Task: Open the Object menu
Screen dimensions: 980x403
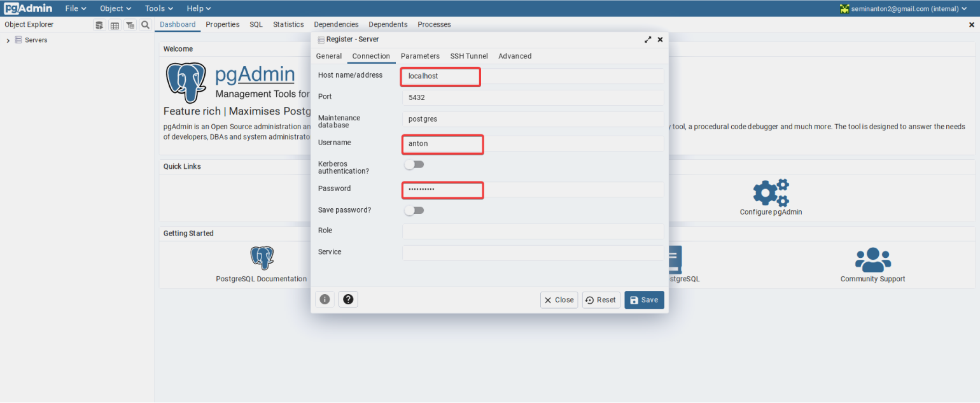Action: [116, 8]
